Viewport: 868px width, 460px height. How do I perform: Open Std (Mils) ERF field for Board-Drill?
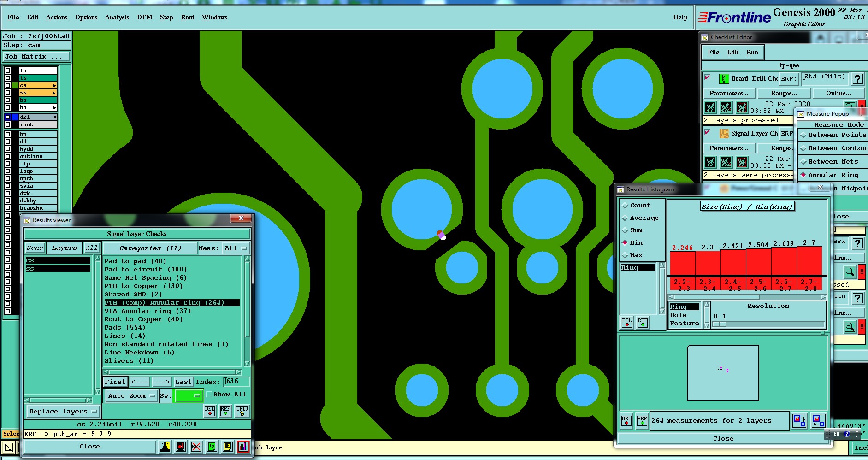coord(825,79)
